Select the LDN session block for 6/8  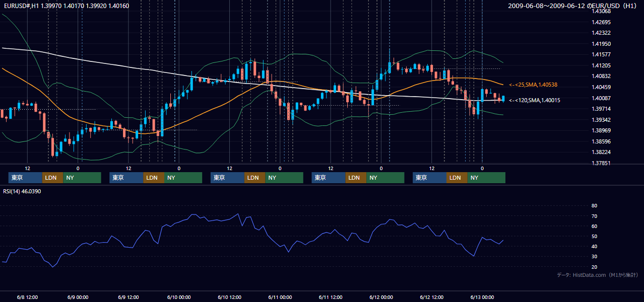(53, 178)
